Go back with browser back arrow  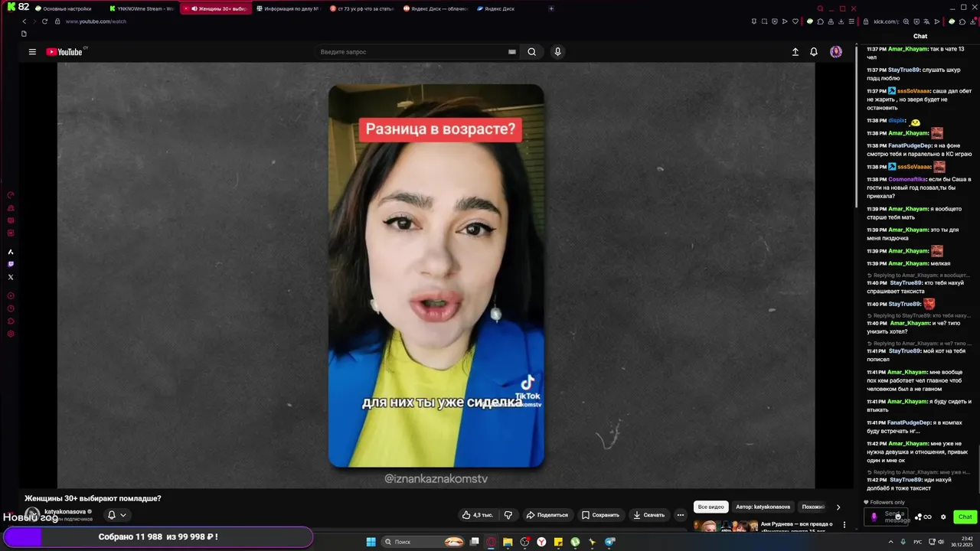coord(24,21)
